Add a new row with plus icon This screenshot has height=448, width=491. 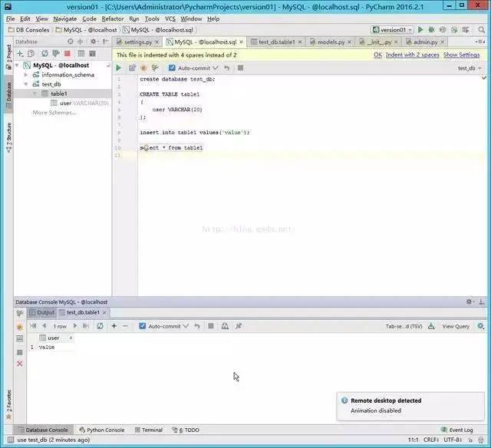pos(114,326)
